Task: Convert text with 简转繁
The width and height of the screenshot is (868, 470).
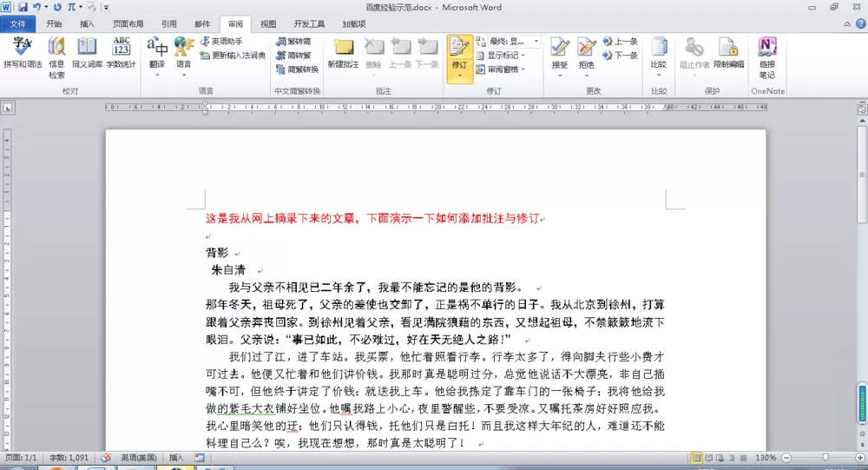Action: [294, 55]
